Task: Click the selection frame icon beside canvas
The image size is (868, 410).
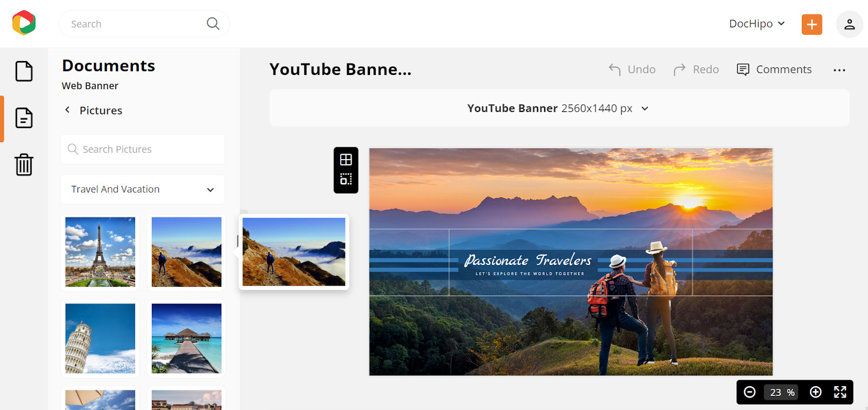Action: 346,179
